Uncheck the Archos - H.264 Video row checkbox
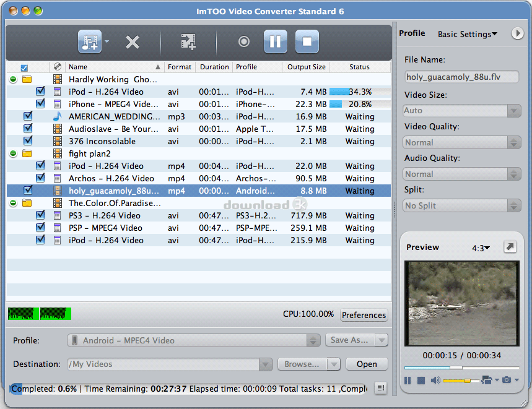Image resolution: width=532 pixels, height=409 pixels. tap(40, 178)
